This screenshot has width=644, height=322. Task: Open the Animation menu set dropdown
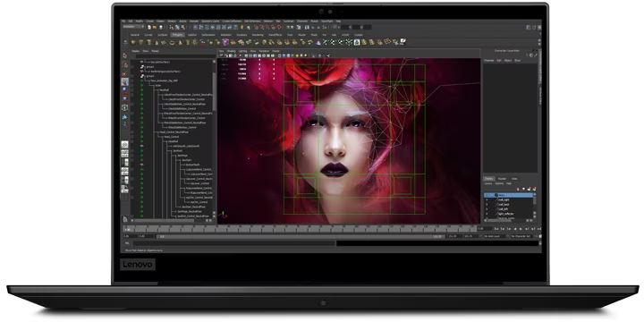tap(133, 27)
